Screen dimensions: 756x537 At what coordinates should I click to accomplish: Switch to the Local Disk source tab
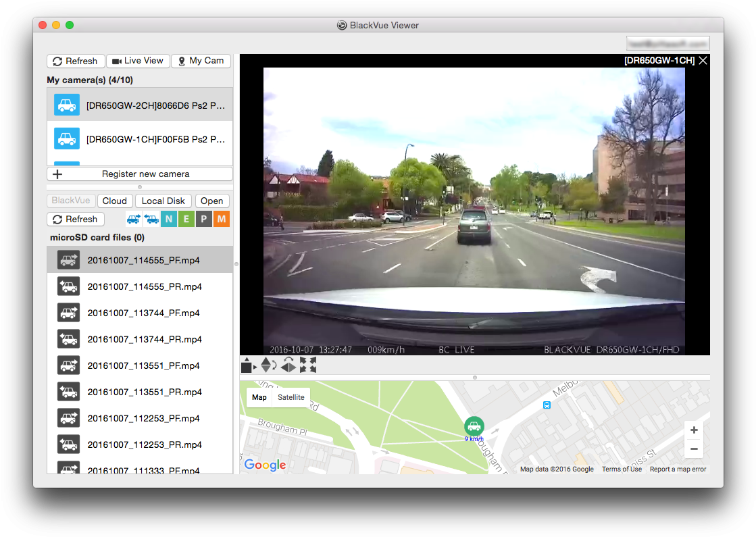coord(163,201)
